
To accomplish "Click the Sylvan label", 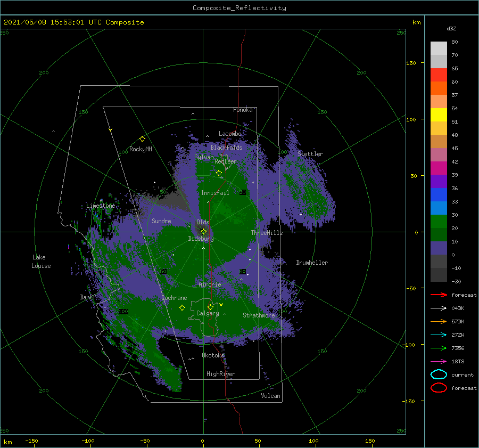I will point(204,157).
